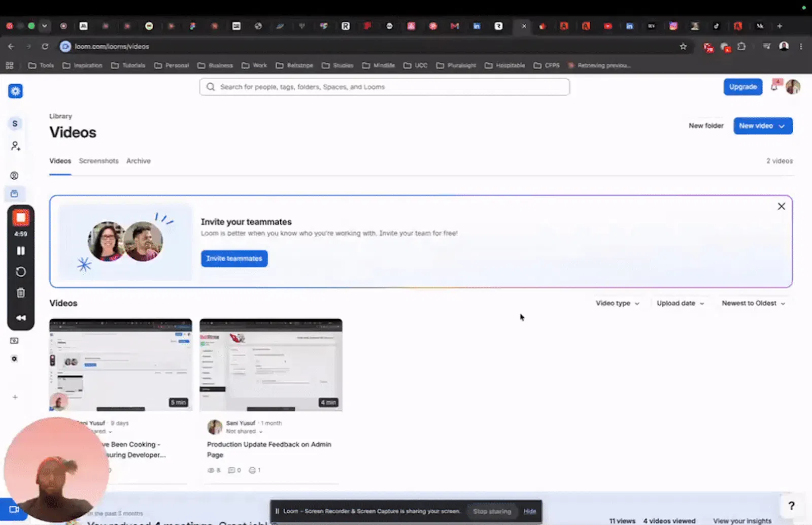812x525 pixels.
Task: Click the Invite teammates button
Action: pos(234,258)
